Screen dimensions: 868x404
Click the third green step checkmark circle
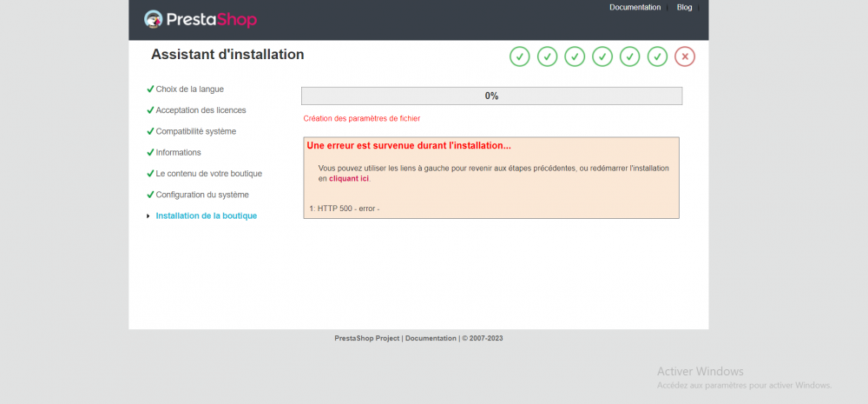pos(575,56)
